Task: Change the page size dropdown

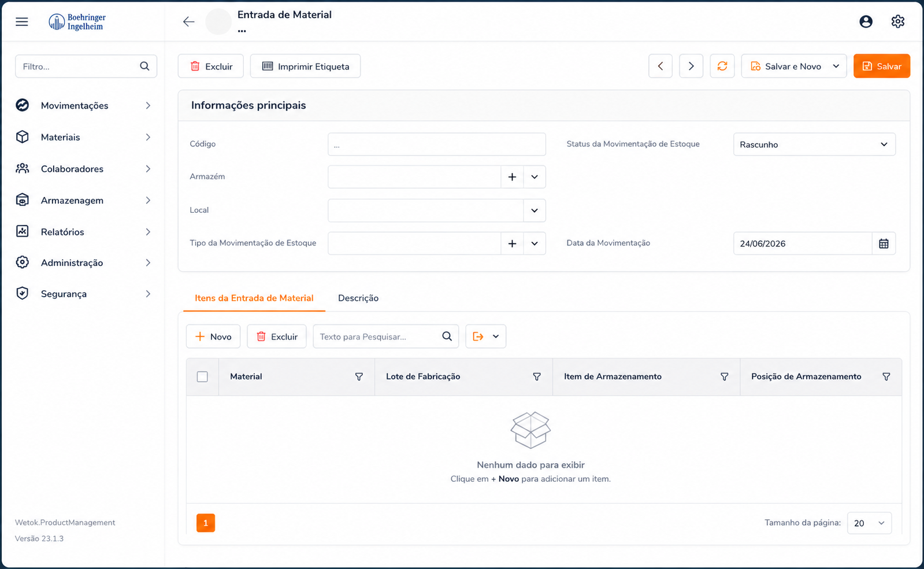Action: 869,523
